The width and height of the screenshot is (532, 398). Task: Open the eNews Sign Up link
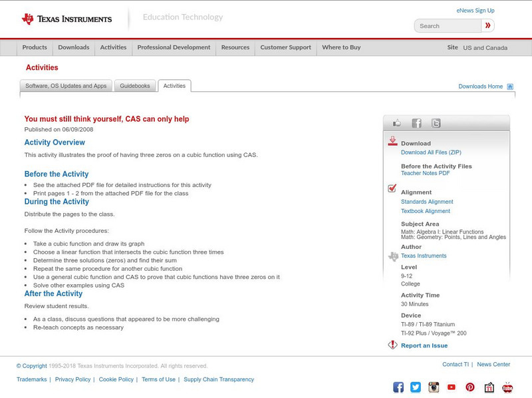475,11
